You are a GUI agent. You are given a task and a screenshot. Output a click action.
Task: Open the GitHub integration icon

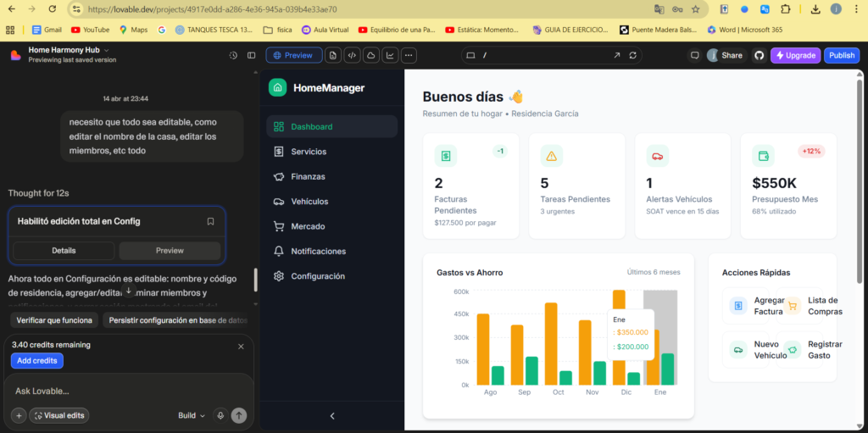[759, 55]
